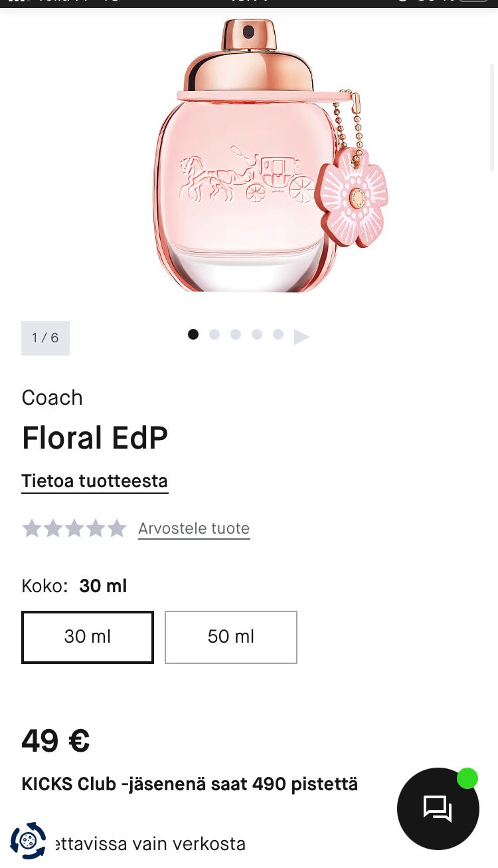This screenshot has width=498, height=868.
Task: Click the Coach brand name
Action: [x=52, y=397]
